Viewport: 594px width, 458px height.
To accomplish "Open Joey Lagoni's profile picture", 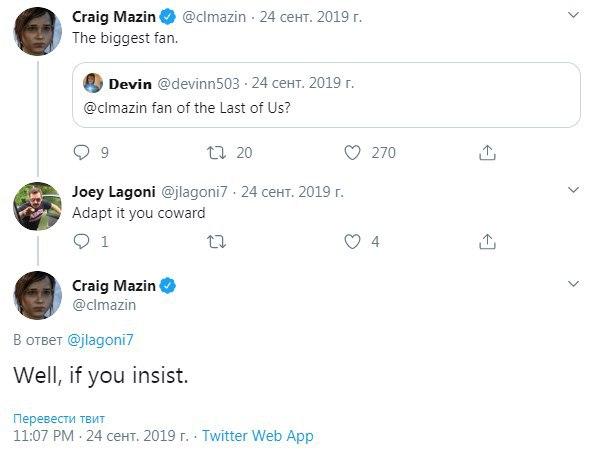I will [37, 206].
